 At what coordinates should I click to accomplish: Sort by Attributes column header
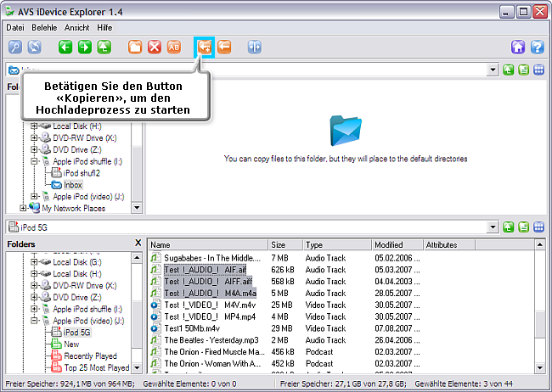tap(449, 244)
